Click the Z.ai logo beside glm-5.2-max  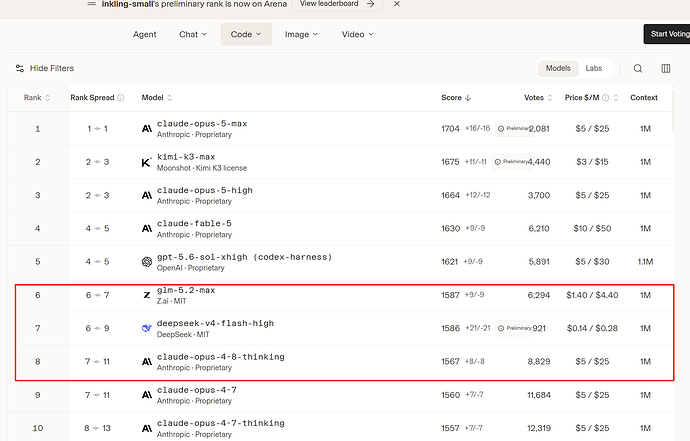(147, 295)
